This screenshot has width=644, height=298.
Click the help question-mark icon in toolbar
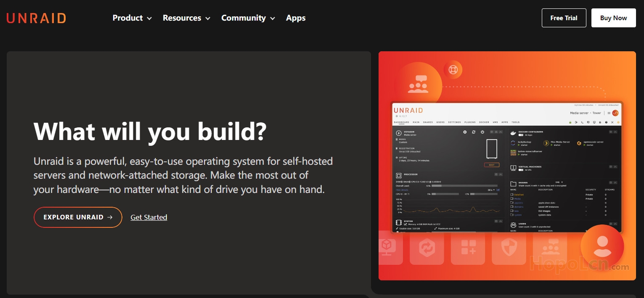[606, 122]
